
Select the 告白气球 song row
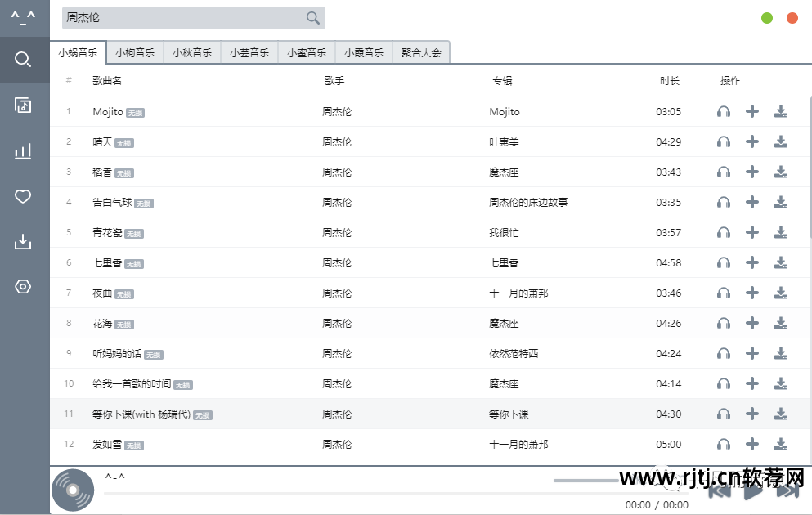tap(430, 202)
